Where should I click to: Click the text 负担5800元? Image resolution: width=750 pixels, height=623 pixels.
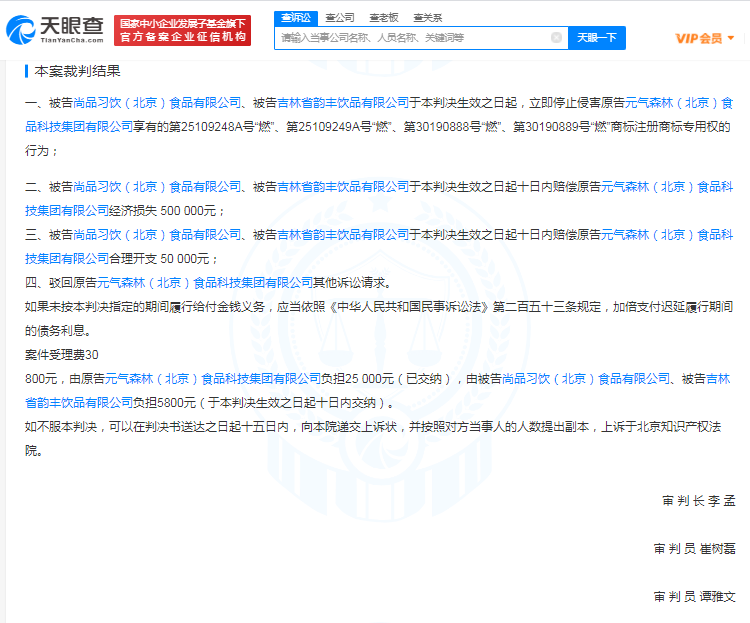coord(165,403)
